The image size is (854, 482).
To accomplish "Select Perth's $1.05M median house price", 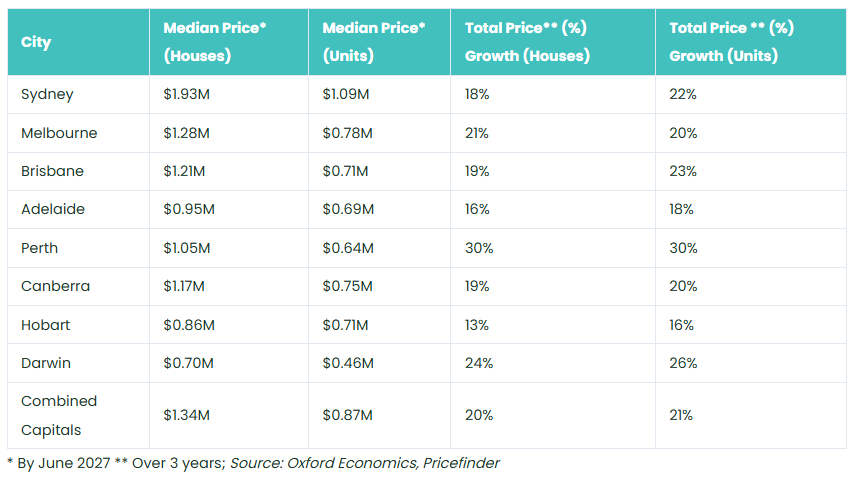I will [x=186, y=248].
